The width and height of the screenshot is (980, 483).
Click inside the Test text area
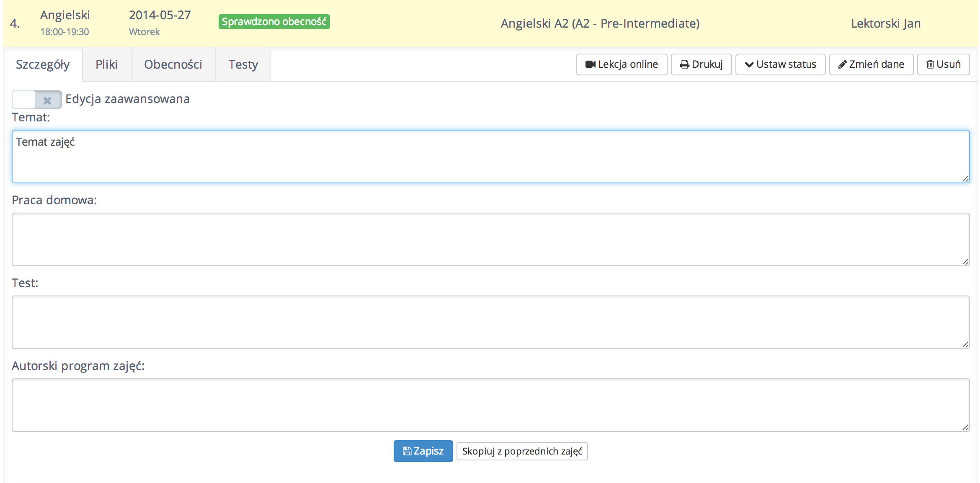tap(490, 322)
